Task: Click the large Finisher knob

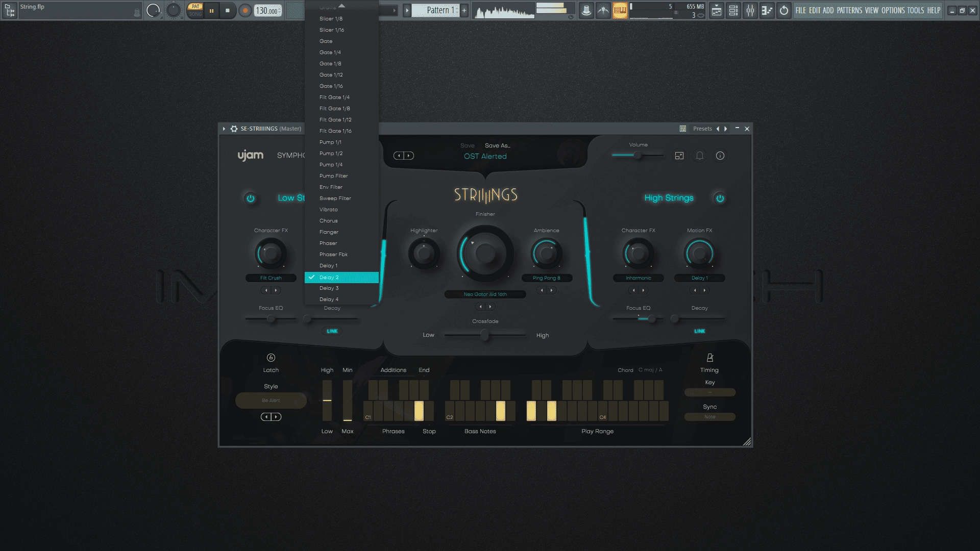Action: click(x=485, y=253)
